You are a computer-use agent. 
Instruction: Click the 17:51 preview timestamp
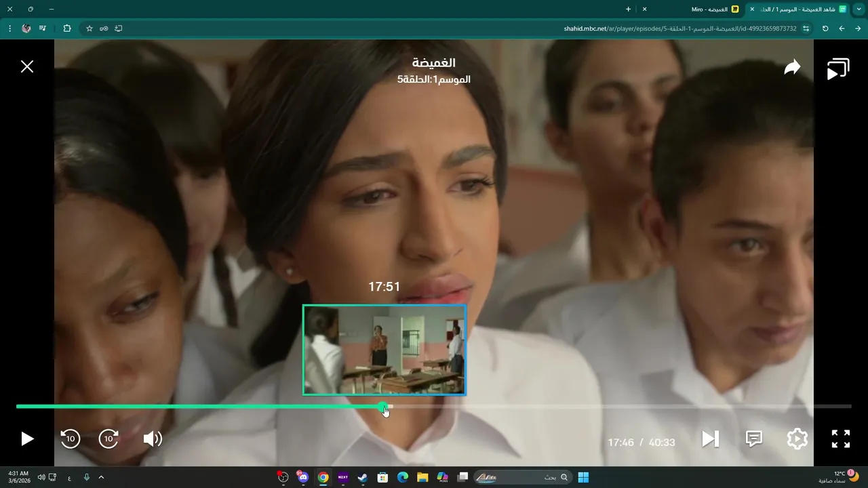tap(384, 287)
